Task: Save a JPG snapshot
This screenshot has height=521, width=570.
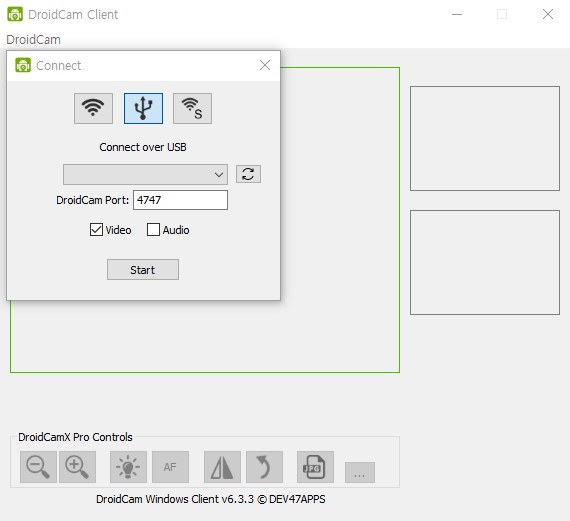Action: point(315,467)
